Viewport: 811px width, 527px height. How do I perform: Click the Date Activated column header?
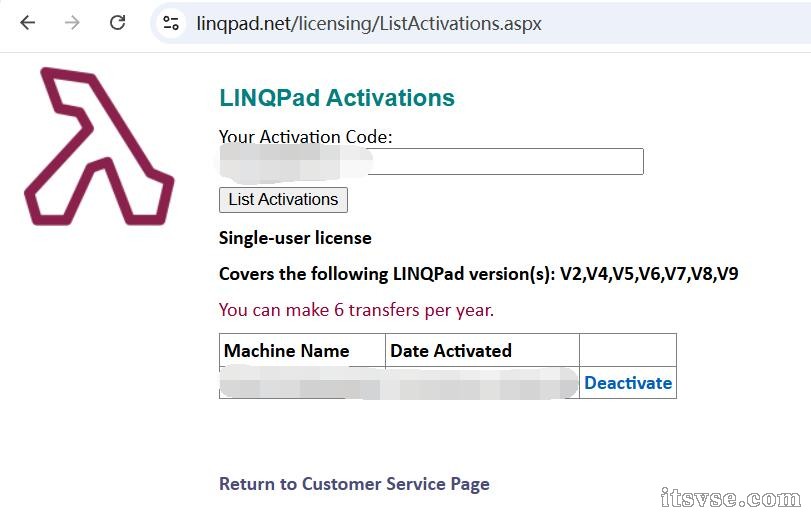pos(451,351)
